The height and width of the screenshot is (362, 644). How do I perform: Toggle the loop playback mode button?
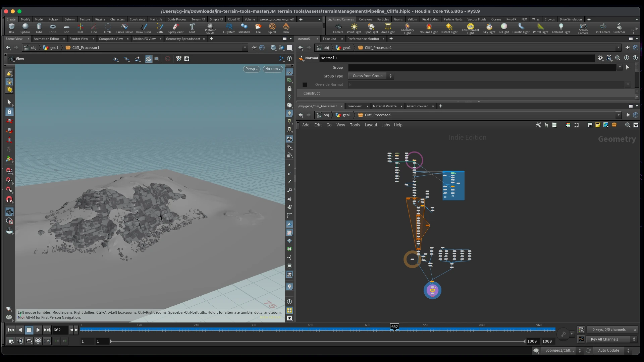click(29, 341)
